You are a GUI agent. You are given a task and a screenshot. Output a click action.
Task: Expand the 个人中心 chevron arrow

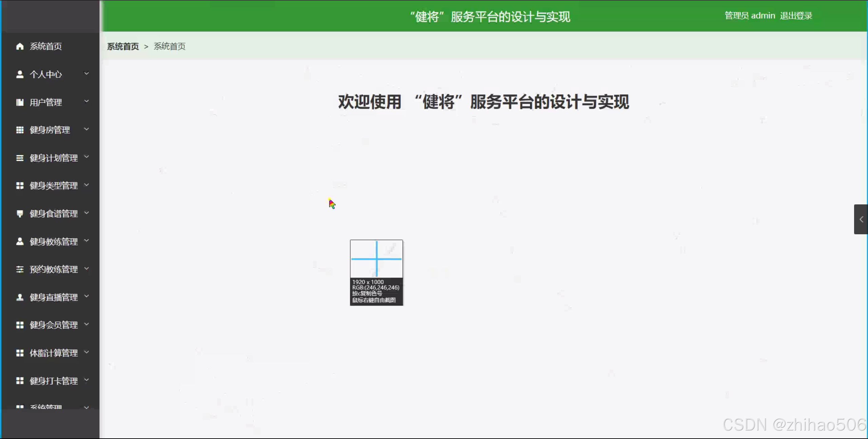(86, 73)
